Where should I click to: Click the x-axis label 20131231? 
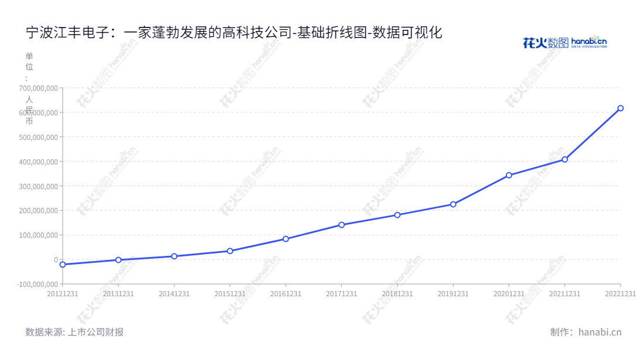118,293
